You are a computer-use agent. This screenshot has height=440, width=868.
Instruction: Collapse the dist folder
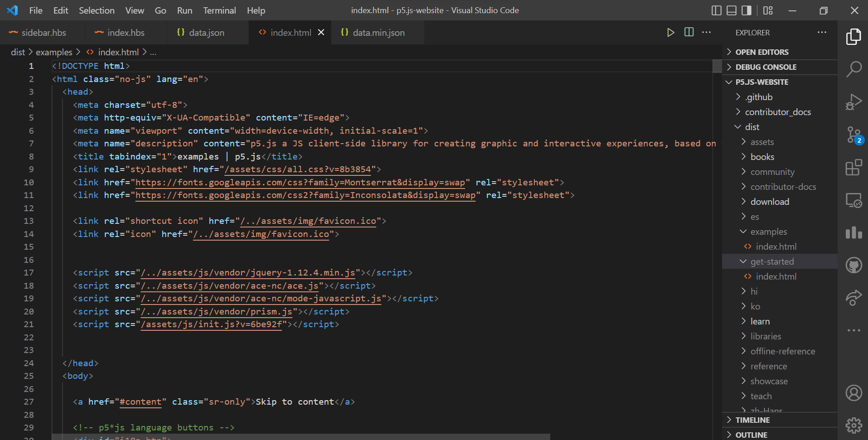(780, 127)
